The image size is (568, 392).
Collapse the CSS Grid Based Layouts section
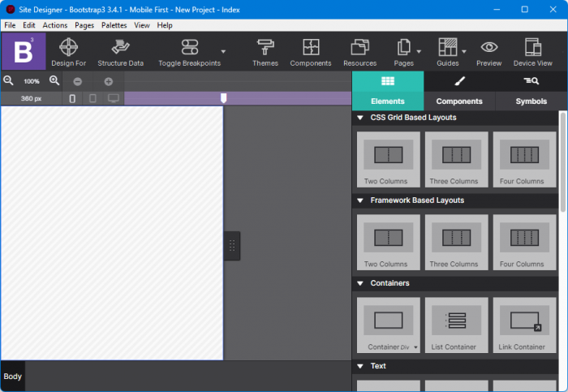point(360,118)
